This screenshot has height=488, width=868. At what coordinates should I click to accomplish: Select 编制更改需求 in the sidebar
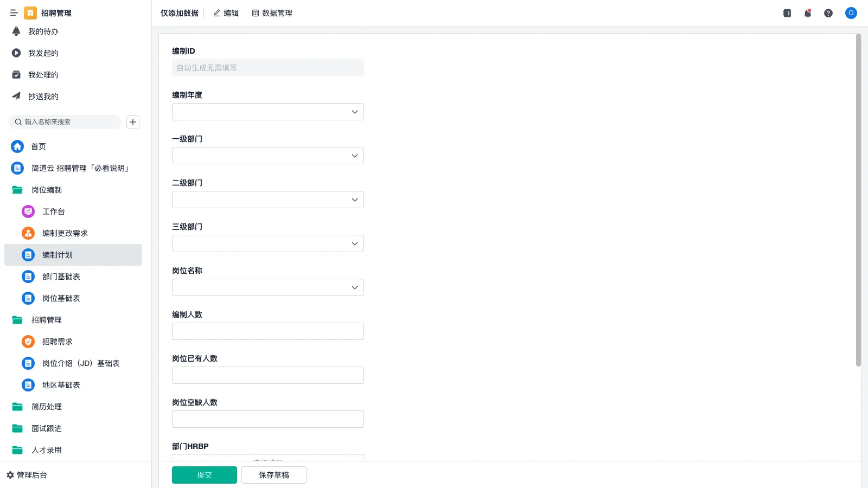(x=65, y=233)
